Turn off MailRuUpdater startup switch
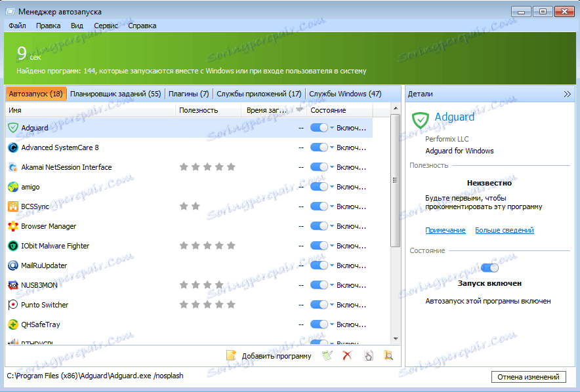The width and height of the screenshot is (580, 392). coord(319,265)
